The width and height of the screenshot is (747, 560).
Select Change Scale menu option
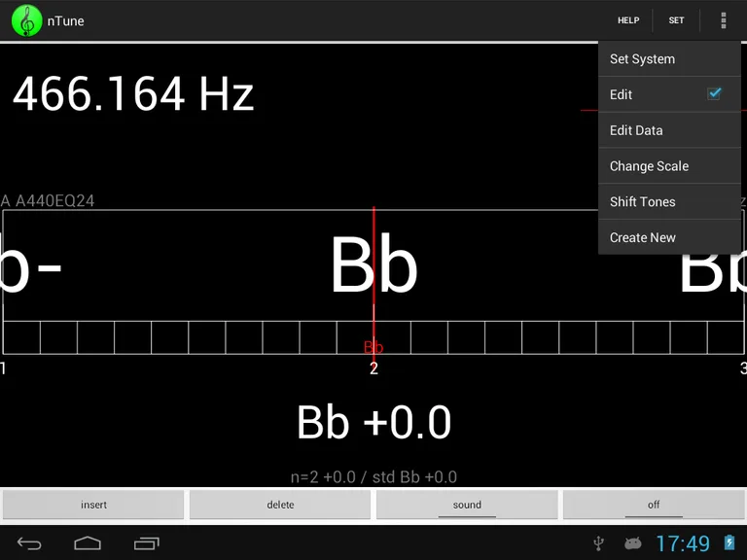tap(669, 165)
